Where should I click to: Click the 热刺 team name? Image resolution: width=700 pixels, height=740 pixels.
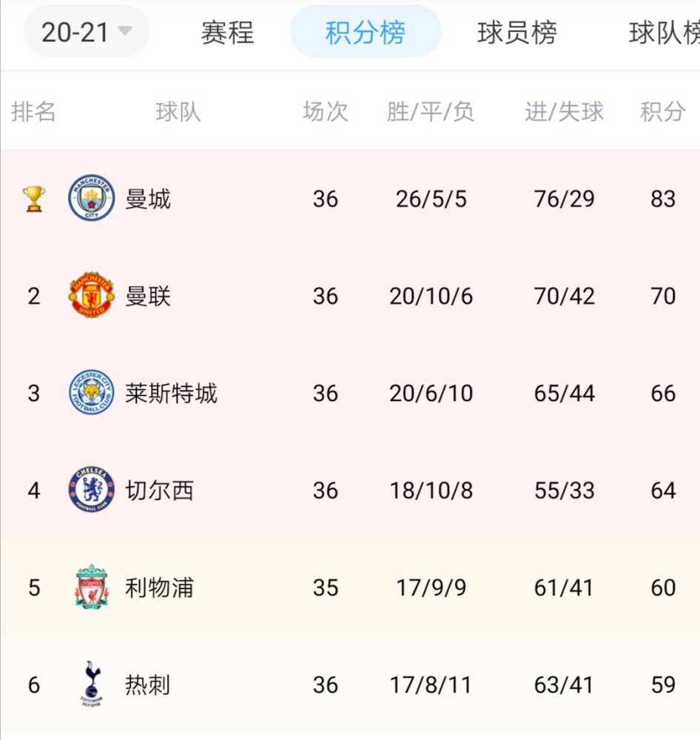pos(147,684)
